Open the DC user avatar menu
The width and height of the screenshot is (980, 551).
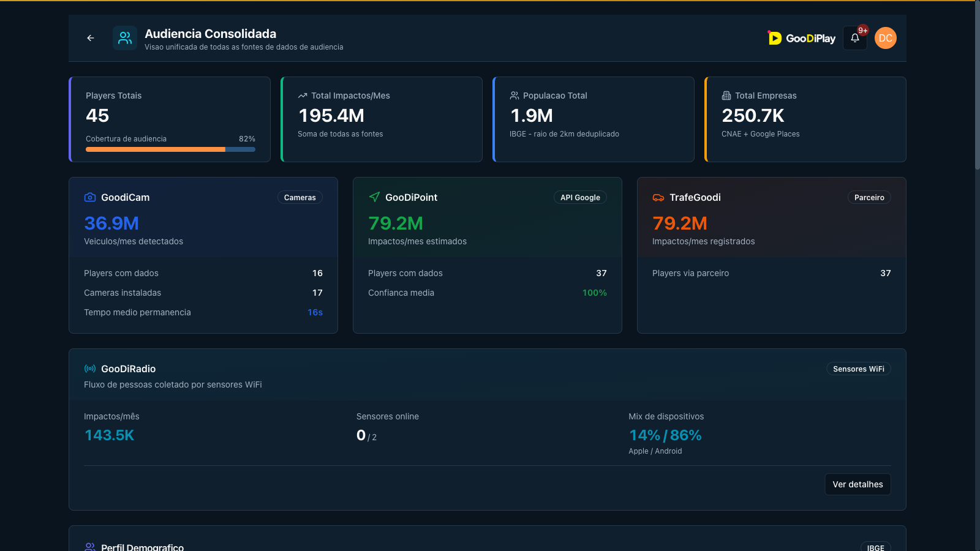coord(886,38)
